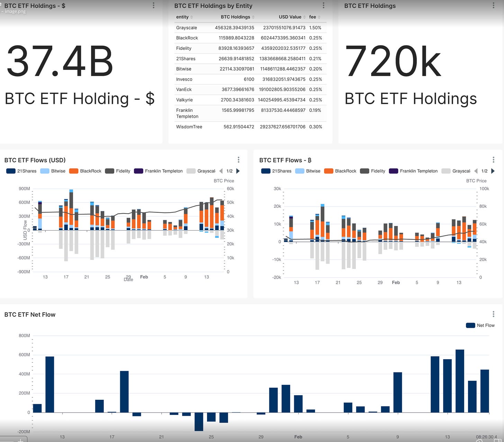
Task: Click Franklin Templeton 0.19% fee cell
Action: [x=315, y=110]
